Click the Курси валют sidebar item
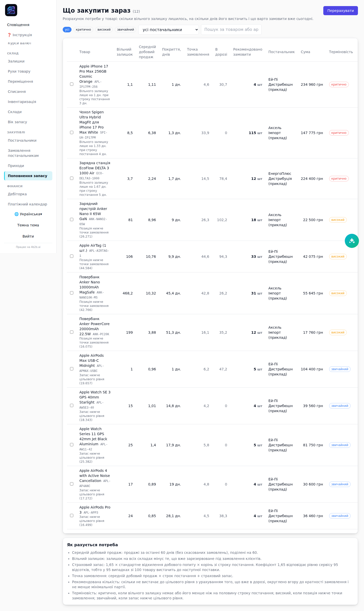The image size is (364, 611). point(19,43)
